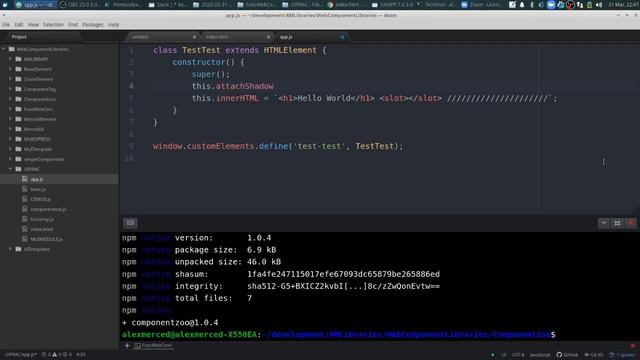
Task: Hide the terminal panel with down chevron
Action: pyautogui.click(x=604, y=223)
